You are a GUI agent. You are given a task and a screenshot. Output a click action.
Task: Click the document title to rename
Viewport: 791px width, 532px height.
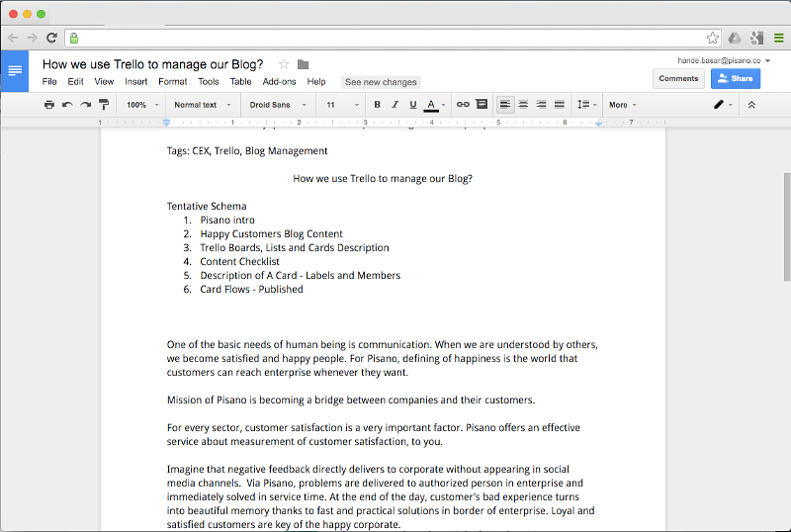tap(153, 64)
